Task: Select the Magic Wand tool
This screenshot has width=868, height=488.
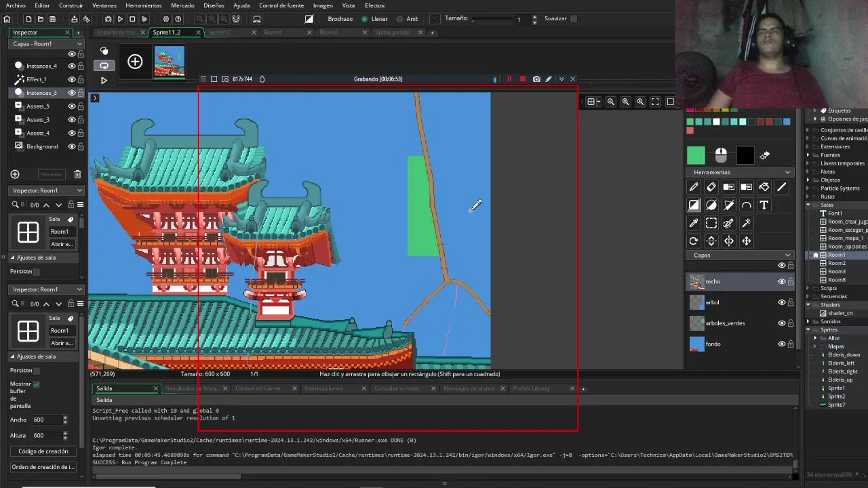Action: tap(747, 223)
